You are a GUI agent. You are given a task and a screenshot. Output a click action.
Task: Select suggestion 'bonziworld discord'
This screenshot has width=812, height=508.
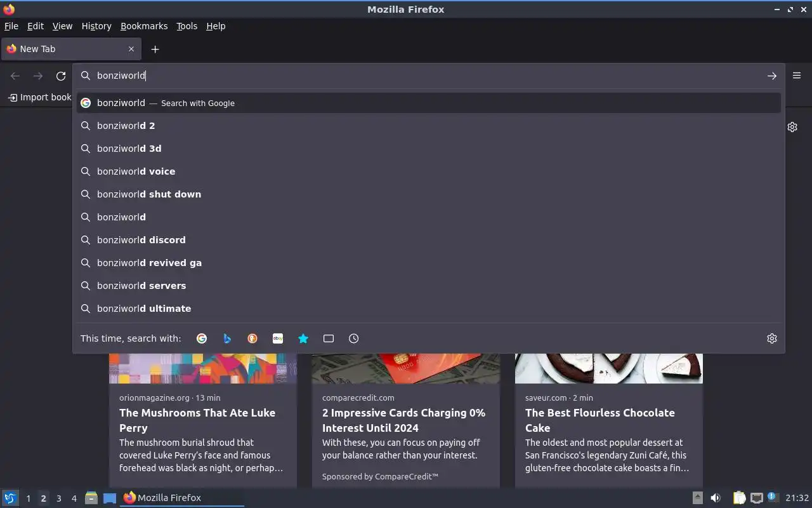[x=429, y=240]
